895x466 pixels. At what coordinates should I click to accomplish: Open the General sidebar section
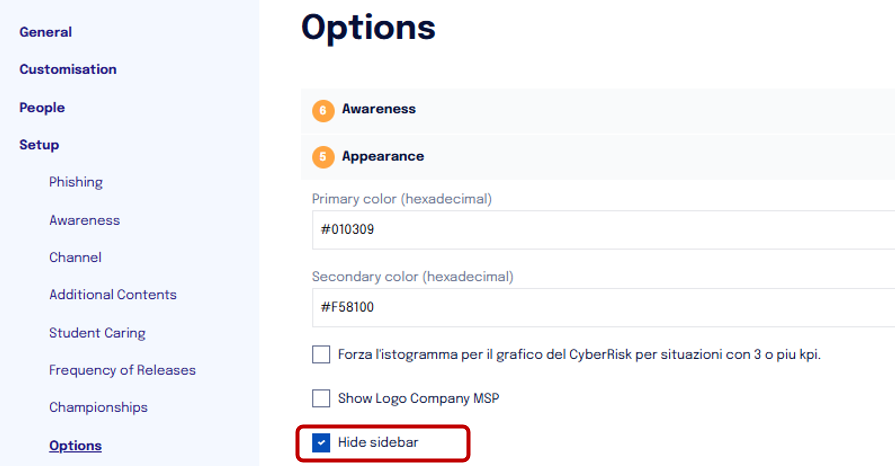point(46,32)
